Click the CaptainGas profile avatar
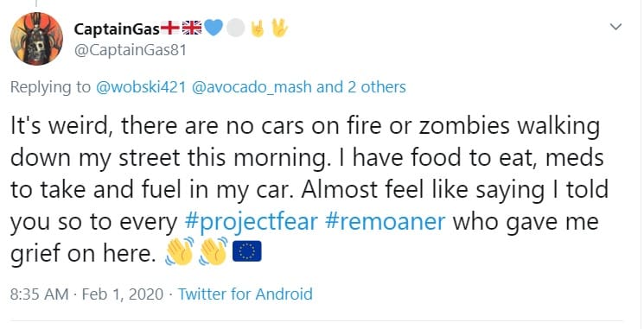Screen dimensions: 644x329 point(36,39)
